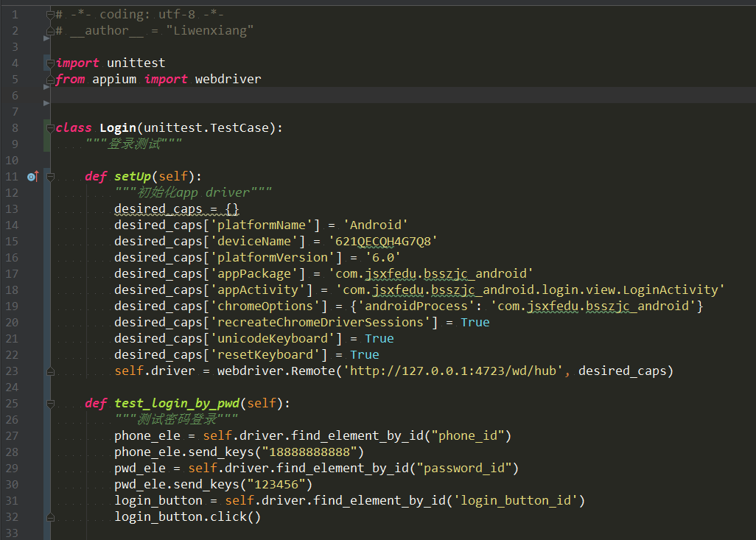
Task: Toggle the fold end marker at the login_button.click() line
Action: tap(50, 517)
